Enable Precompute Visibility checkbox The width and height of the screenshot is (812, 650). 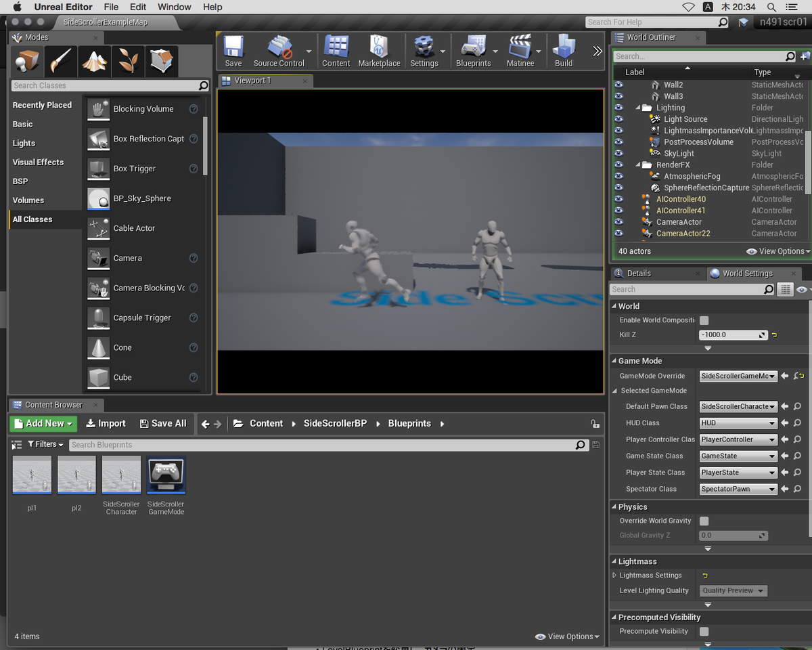(704, 632)
